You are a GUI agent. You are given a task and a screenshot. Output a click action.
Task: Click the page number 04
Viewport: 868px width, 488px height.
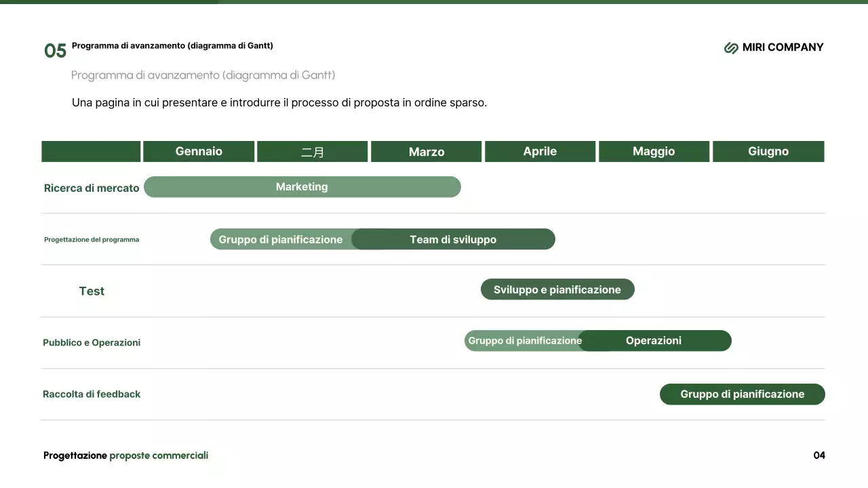point(819,455)
